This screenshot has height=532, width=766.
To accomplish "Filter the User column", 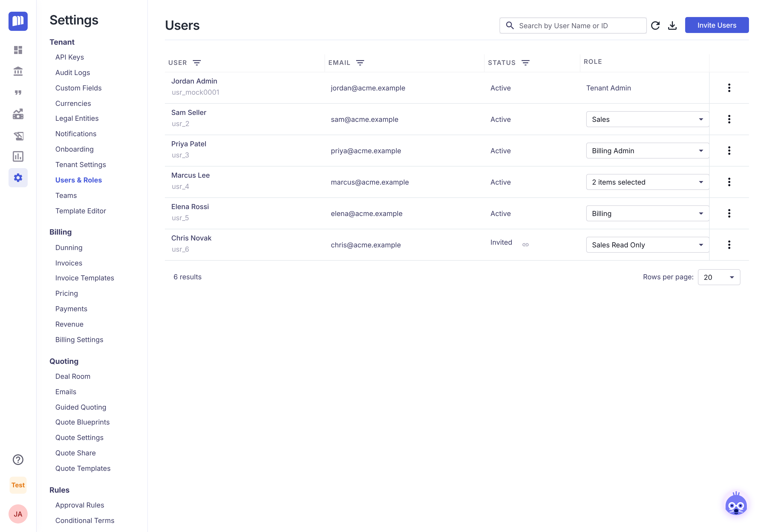I will click(197, 63).
